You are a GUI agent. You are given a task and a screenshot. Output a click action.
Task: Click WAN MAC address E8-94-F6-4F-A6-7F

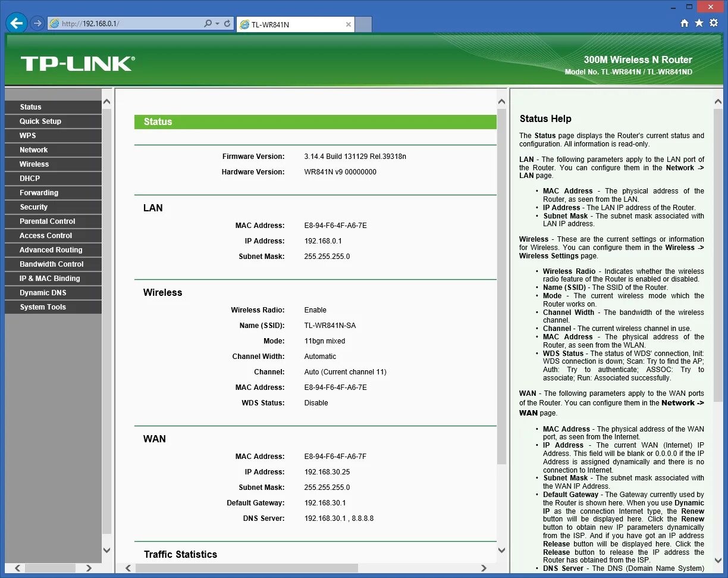335,457
